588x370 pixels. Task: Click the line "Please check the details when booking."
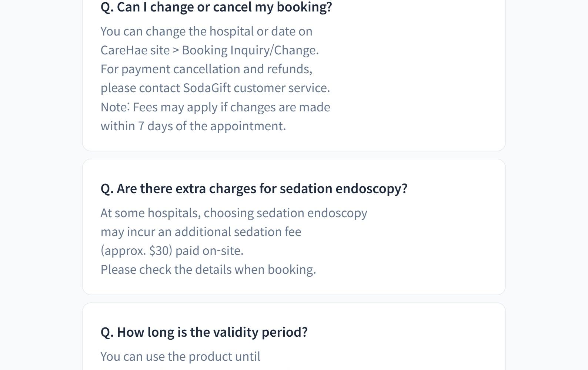(208, 269)
